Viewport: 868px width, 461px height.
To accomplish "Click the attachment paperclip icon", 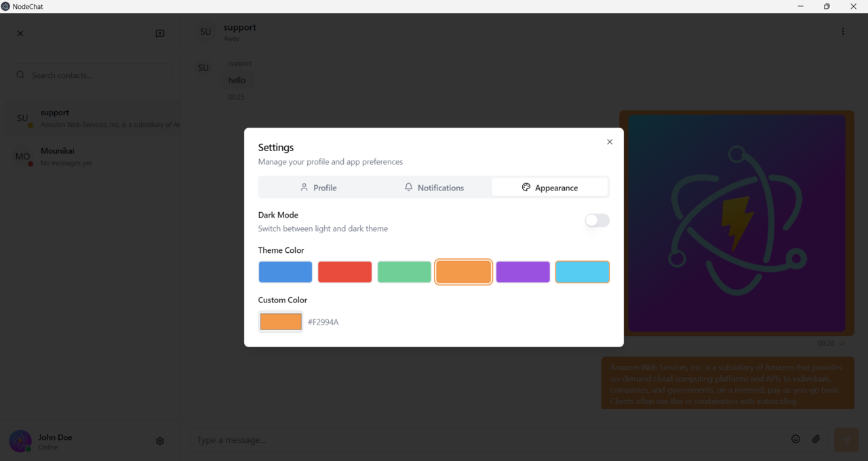I will point(816,439).
